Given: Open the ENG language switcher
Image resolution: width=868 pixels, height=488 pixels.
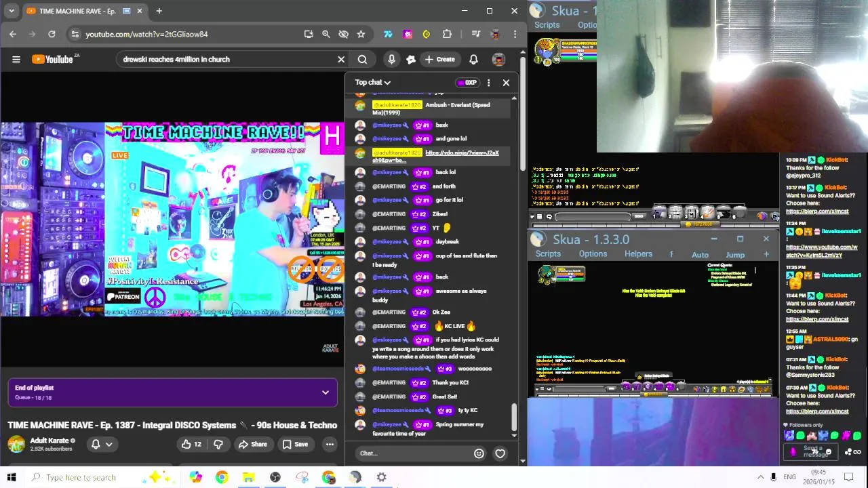Looking at the screenshot, I should (x=789, y=477).
